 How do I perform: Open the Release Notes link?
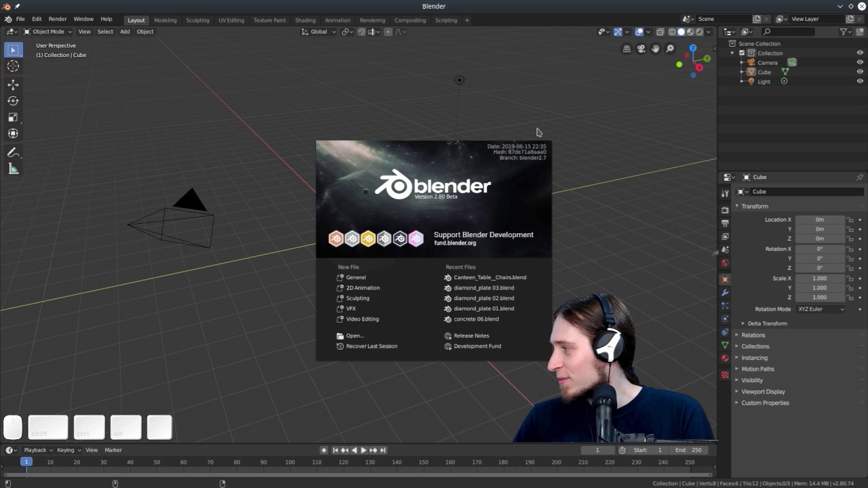point(471,335)
